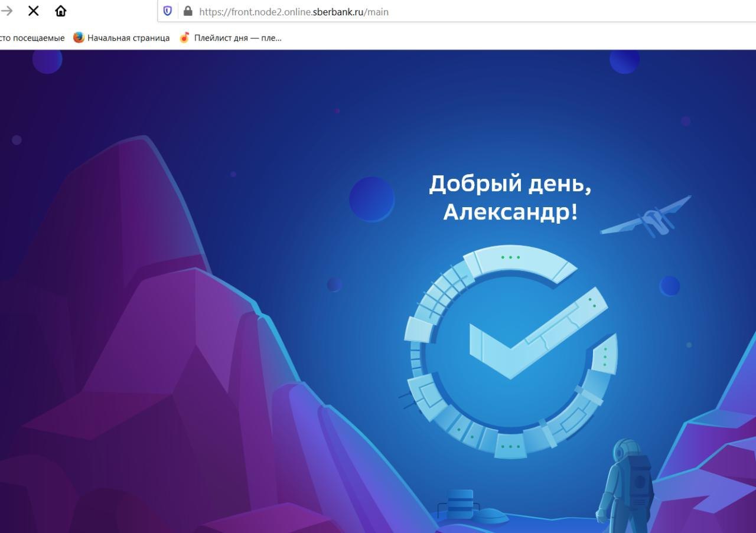Click the greeting text "Добрый день, Александр!"
The image size is (756, 533).
pos(510,197)
